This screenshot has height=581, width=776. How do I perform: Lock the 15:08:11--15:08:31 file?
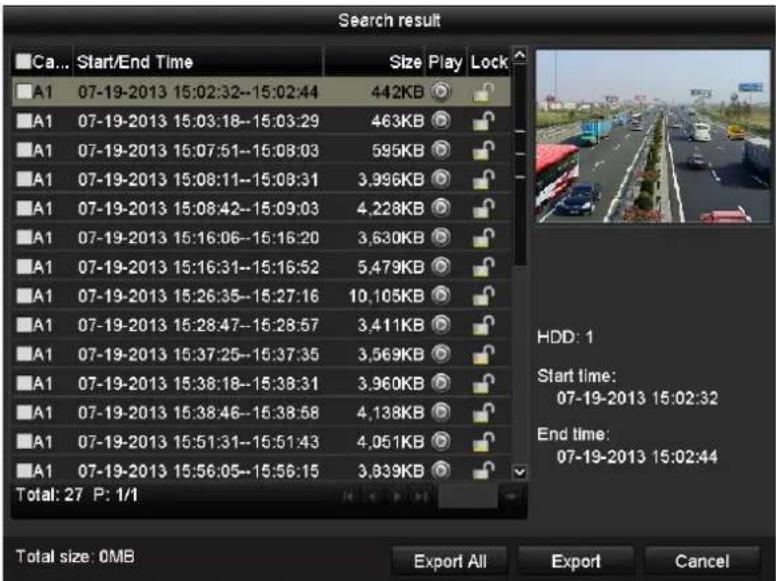pyautogui.click(x=484, y=180)
